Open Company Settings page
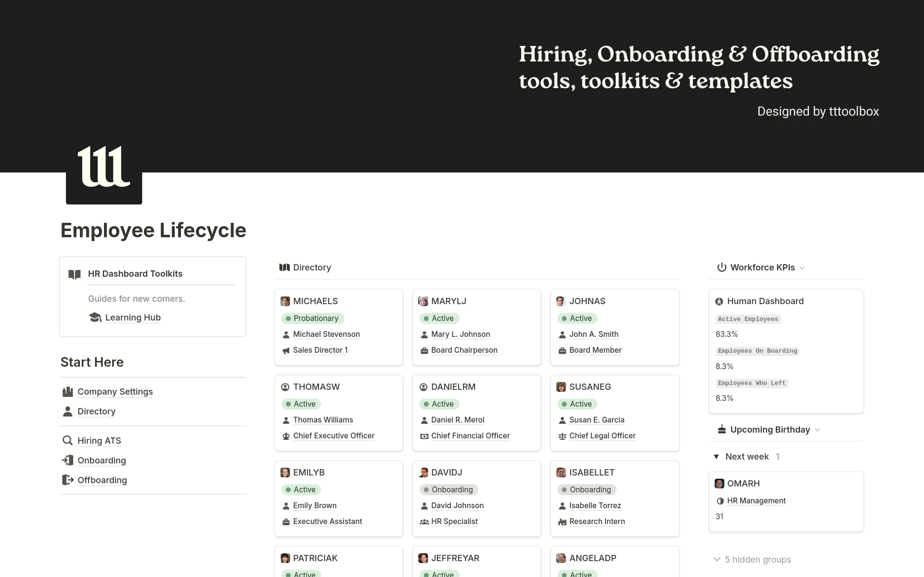The height and width of the screenshot is (577, 924). click(x=115, y=392)
